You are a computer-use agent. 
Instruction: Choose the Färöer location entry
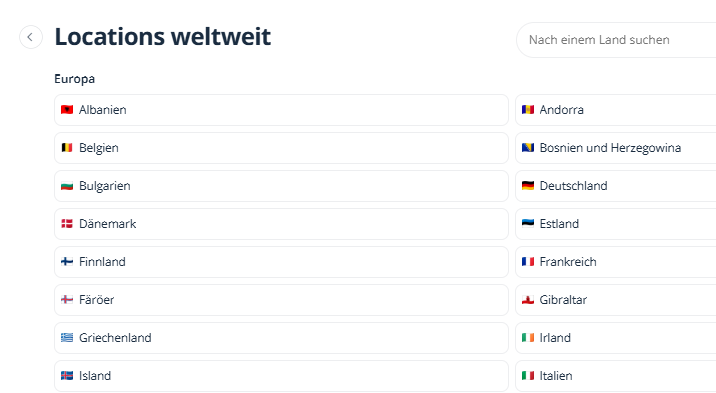[x=281, y=300]
